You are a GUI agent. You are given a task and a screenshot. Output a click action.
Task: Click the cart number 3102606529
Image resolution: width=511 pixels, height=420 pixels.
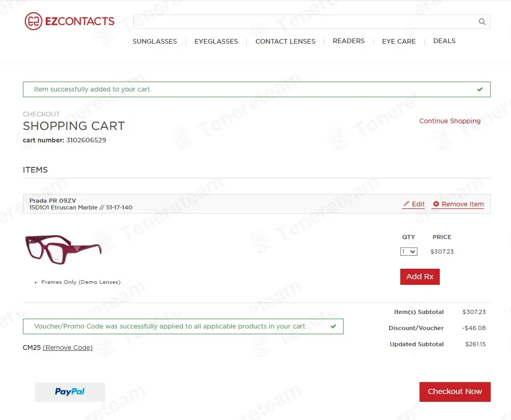pyautogui.click(x=86, y=140)
